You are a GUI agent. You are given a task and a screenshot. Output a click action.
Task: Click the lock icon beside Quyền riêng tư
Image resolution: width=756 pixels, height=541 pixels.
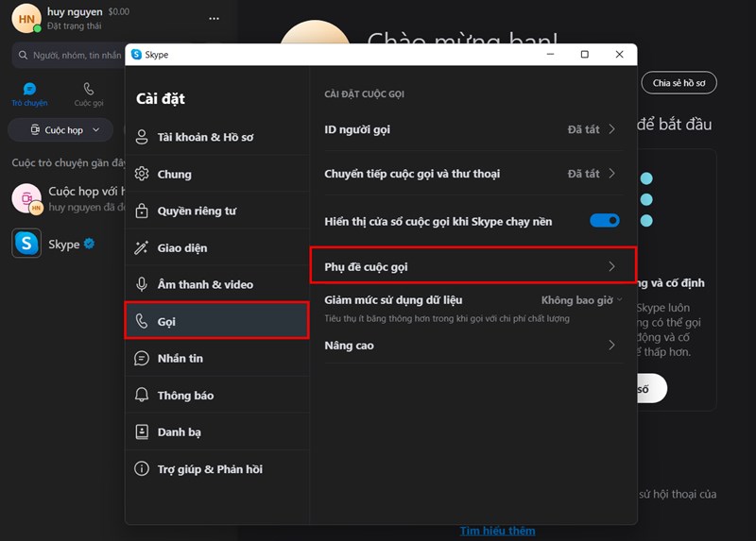coord(142,211)
